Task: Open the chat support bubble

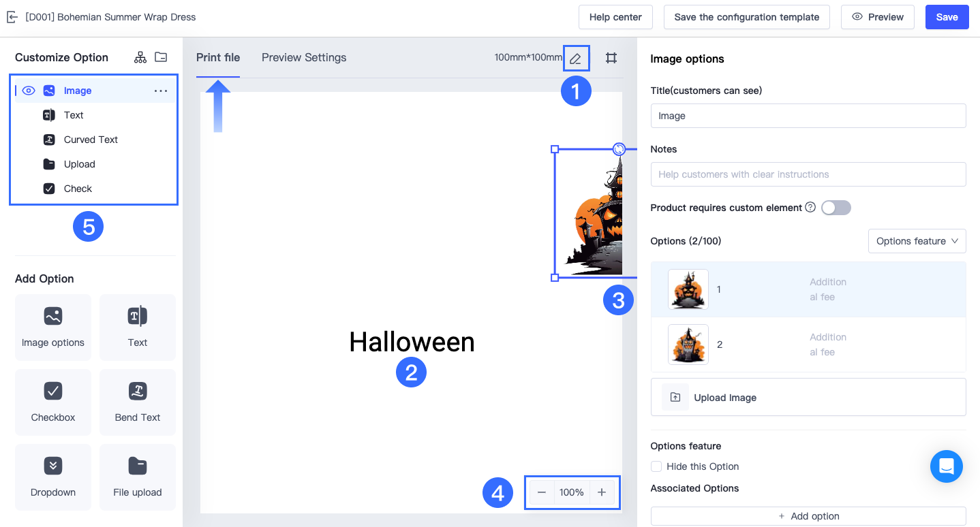Action: [946, 466]
